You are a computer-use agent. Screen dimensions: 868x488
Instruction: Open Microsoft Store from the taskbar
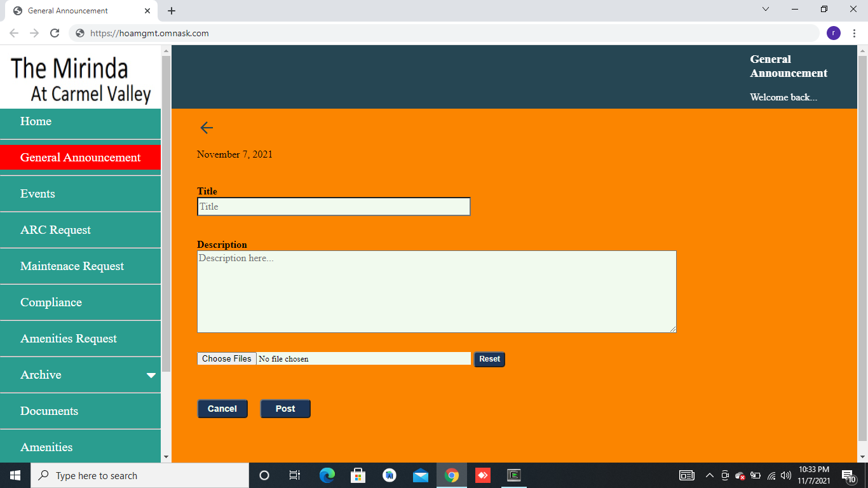(x=358, y=475)
